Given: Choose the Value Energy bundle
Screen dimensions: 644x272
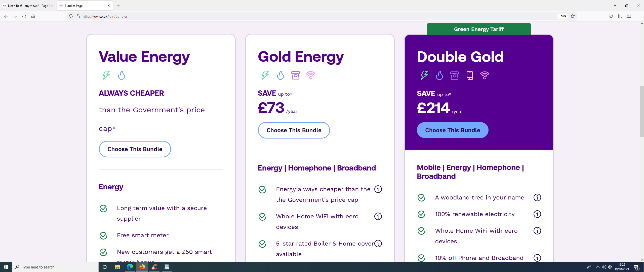Looking at the screenshot, I should coord(135,149).
